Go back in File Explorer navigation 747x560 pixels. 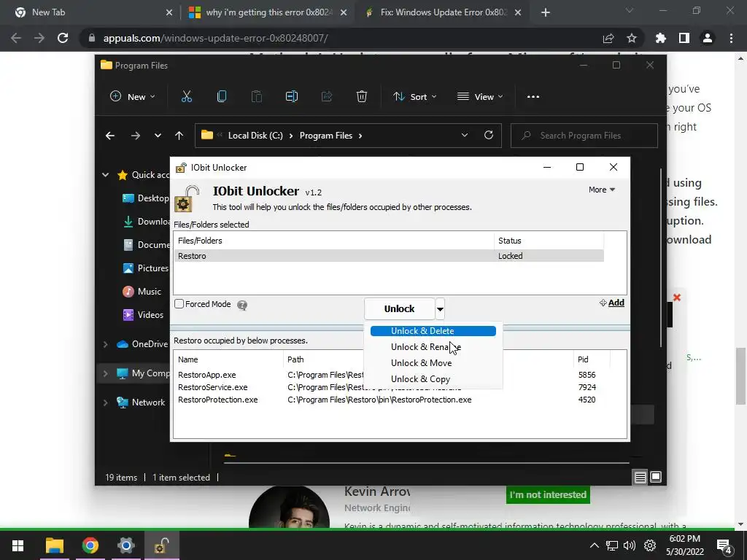click(110, 136)
